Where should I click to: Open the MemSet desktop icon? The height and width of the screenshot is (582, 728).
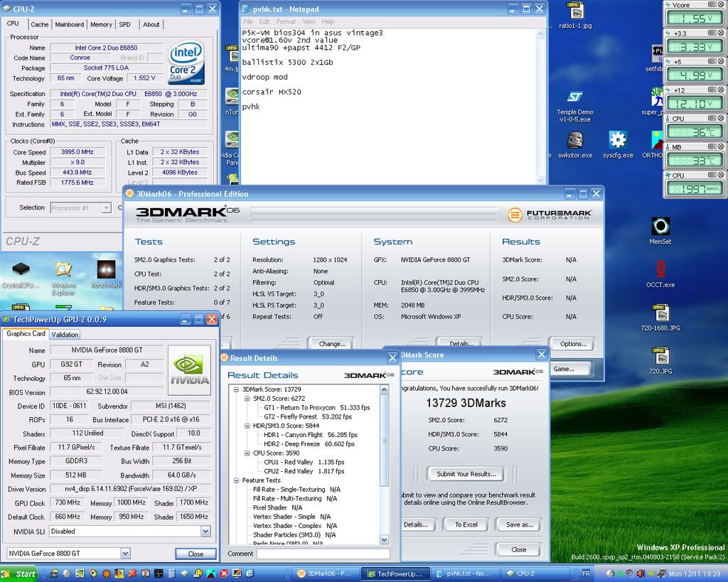tap(660, 227)
